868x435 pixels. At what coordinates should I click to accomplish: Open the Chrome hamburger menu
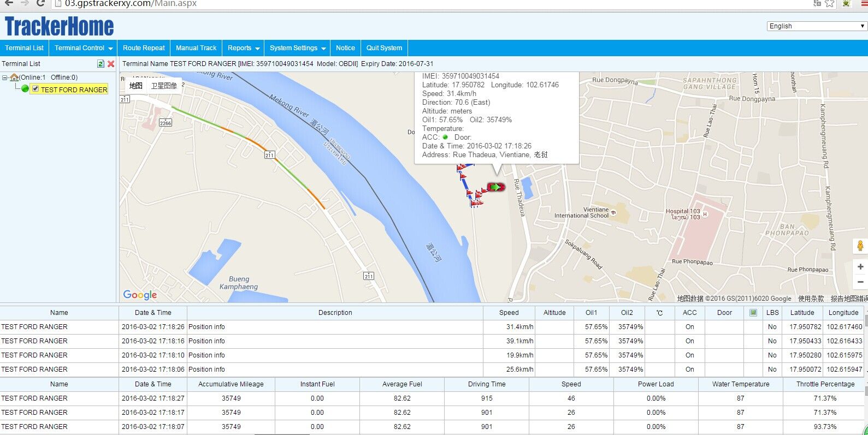864,3
